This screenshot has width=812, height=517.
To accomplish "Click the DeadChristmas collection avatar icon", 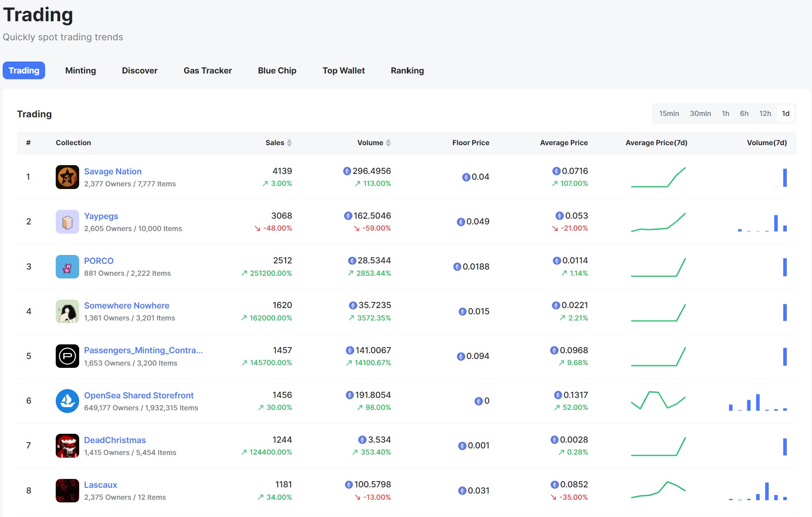I will [x=67, y=445].
